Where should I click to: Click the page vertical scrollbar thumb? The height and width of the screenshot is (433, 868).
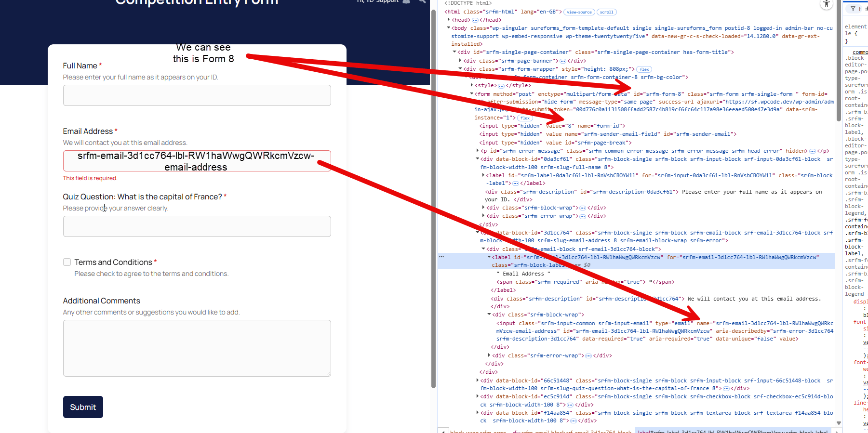point(433,198)
